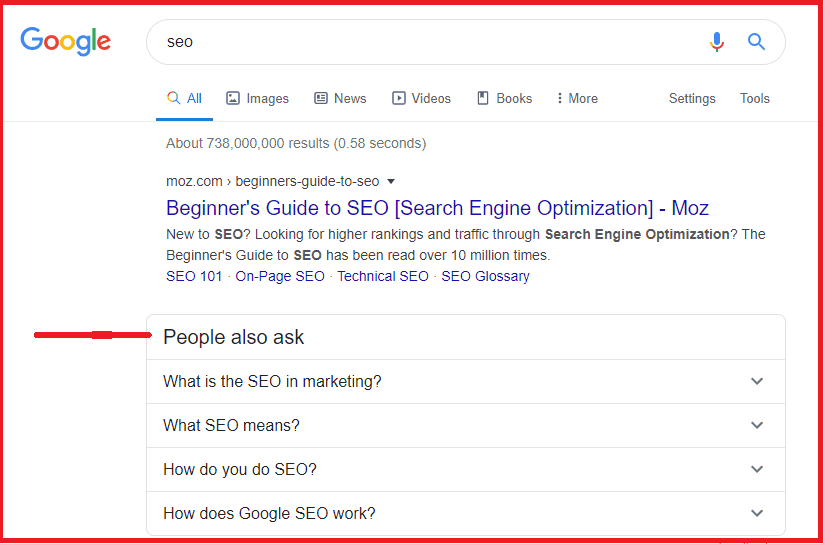Click the Google logo
The width and height of the screenshot is (823, 544).
66,41
